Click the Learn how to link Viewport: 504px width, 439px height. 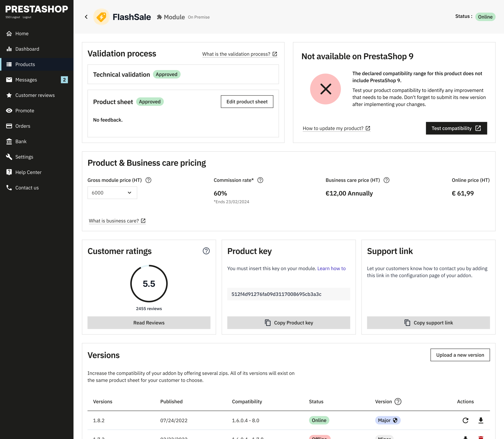(331, 269)
